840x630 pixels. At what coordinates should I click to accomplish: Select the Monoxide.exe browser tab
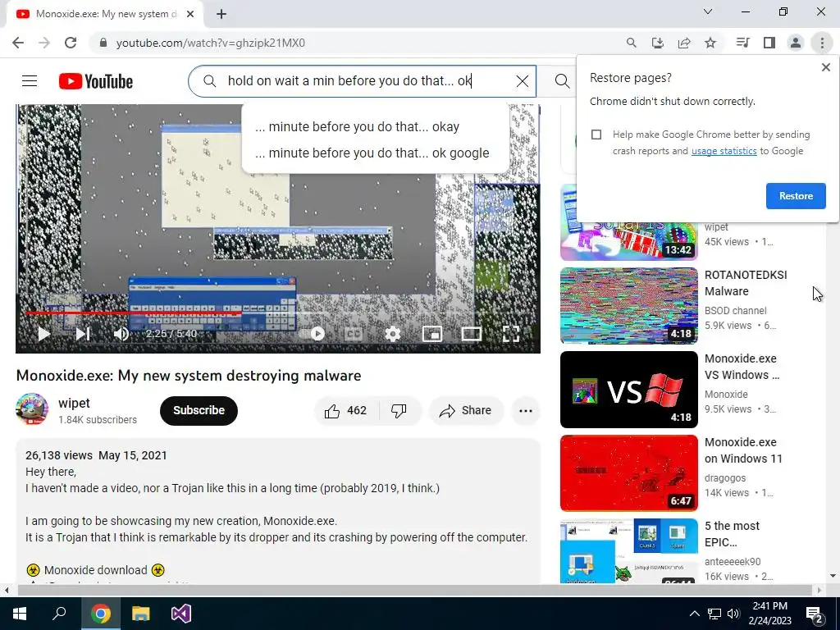[105, 14]
